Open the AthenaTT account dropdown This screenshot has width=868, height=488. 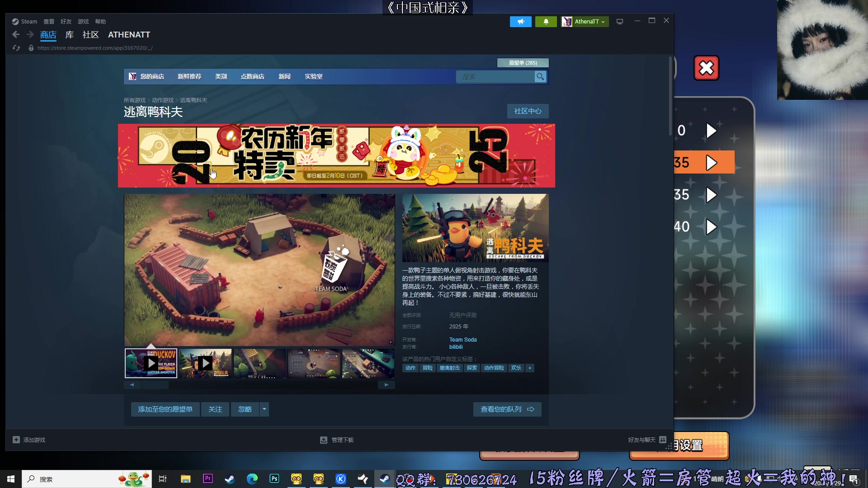click(x=585, y=21)
